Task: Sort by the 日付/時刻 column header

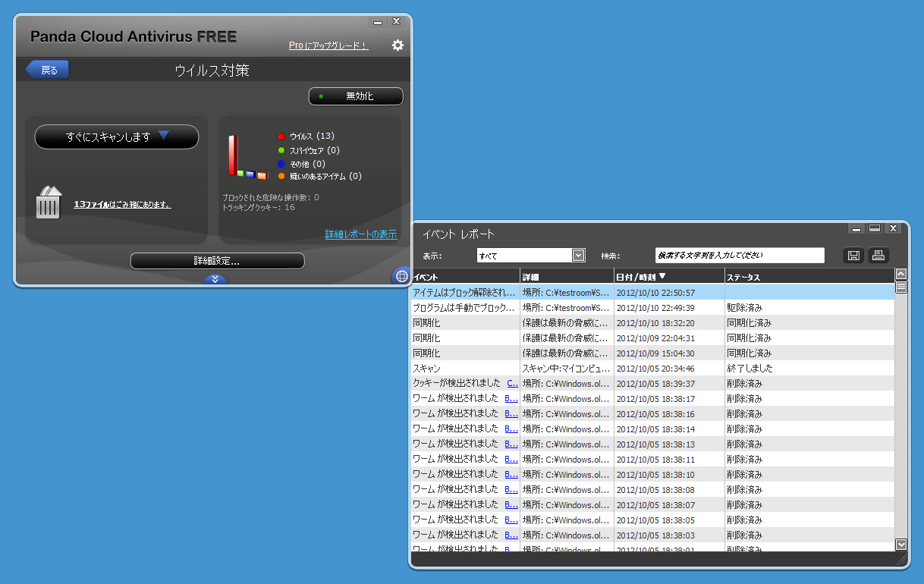Action: click(669, 277)
